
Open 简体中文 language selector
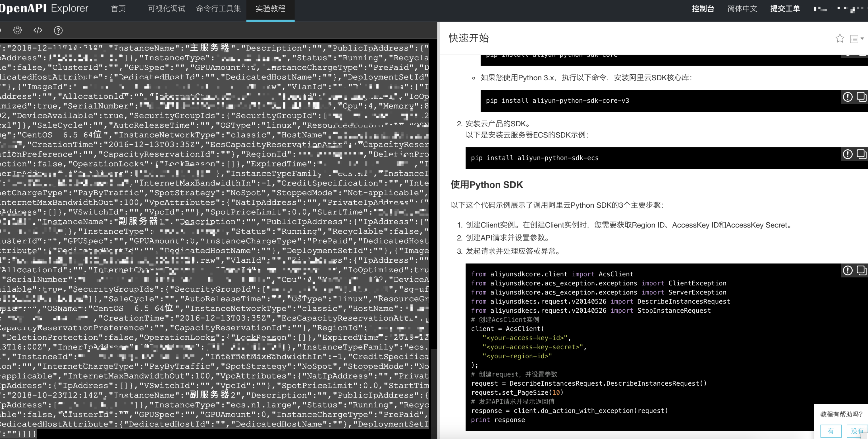pyautogui.click(x=742, y=9)
